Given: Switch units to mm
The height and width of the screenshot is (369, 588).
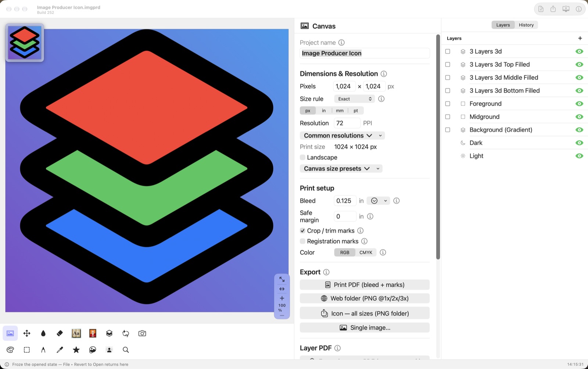Looking at the screenshot, I should click(340, 111).
